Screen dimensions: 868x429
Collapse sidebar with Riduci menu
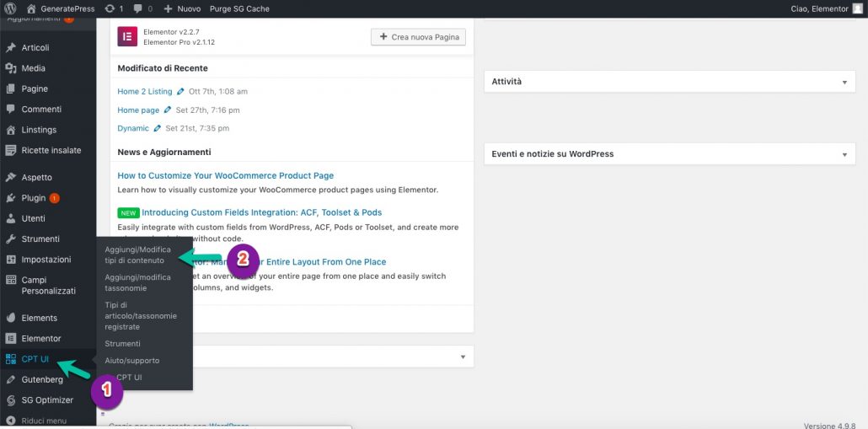(44, 421)
